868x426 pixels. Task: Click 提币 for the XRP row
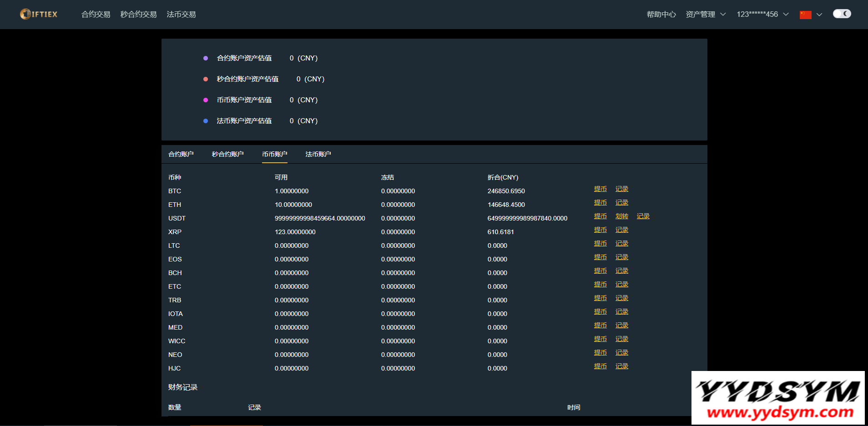click(x=600, y=230)
